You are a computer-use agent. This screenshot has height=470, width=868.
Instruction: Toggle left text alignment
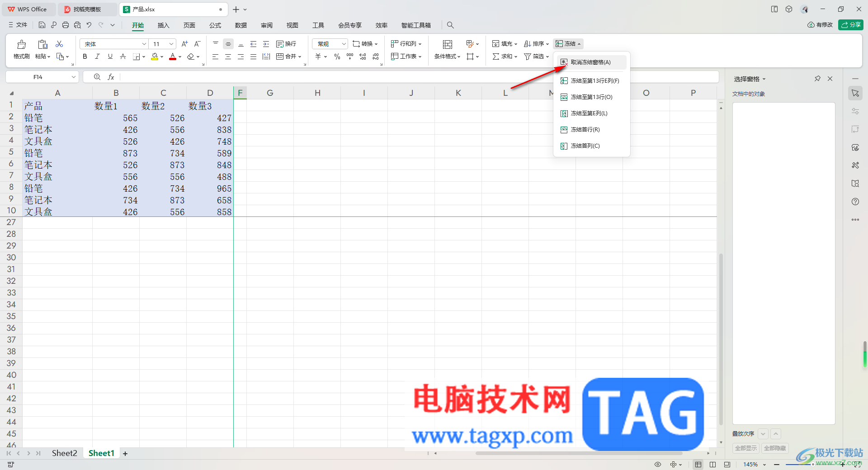coord(216,56)
